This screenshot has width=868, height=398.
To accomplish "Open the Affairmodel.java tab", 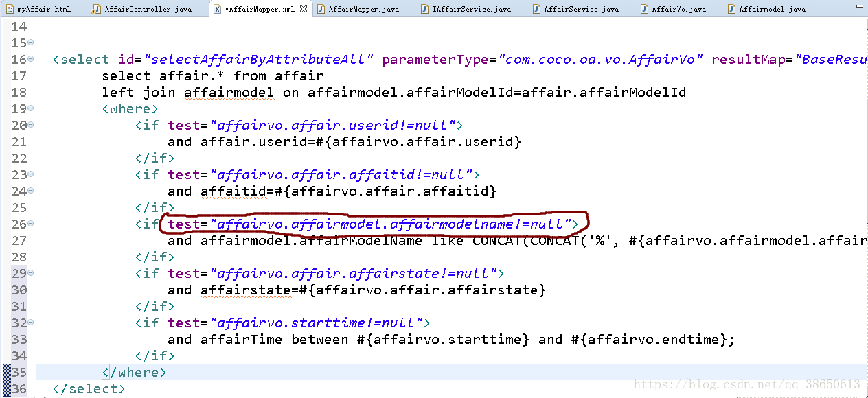I will [767, 9].
